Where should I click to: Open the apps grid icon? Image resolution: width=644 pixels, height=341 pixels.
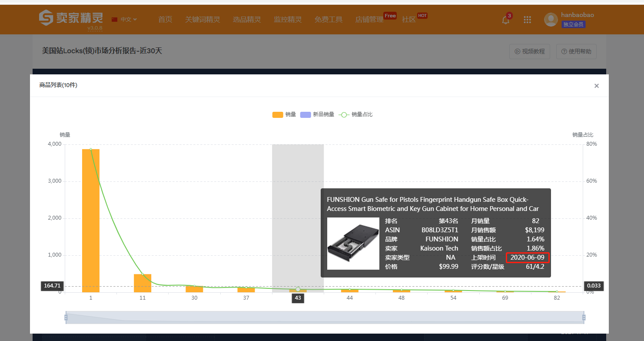527,20
